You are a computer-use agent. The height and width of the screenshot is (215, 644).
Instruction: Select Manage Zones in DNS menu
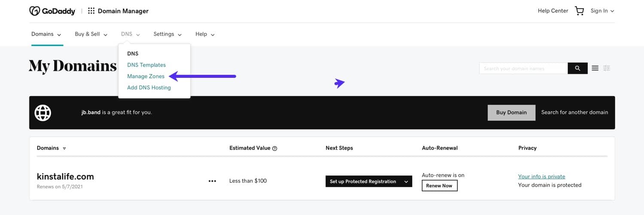[146, 77]
